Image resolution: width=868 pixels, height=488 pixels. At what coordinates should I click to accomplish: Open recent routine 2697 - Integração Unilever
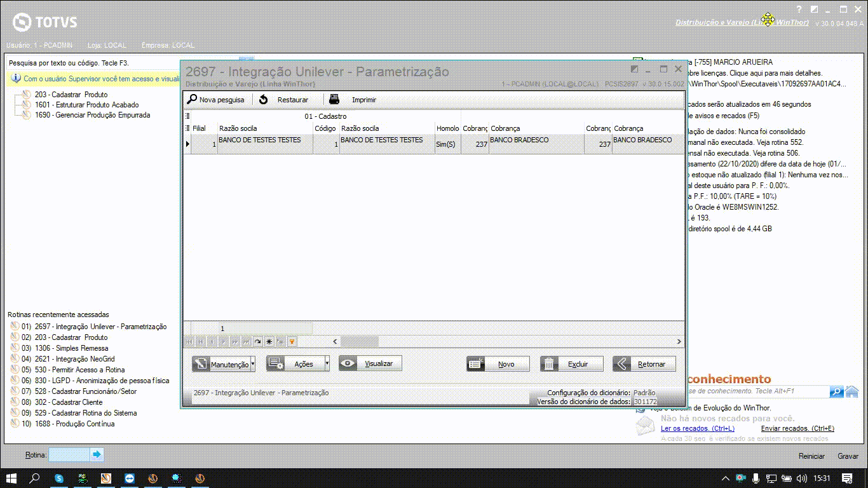100,327
